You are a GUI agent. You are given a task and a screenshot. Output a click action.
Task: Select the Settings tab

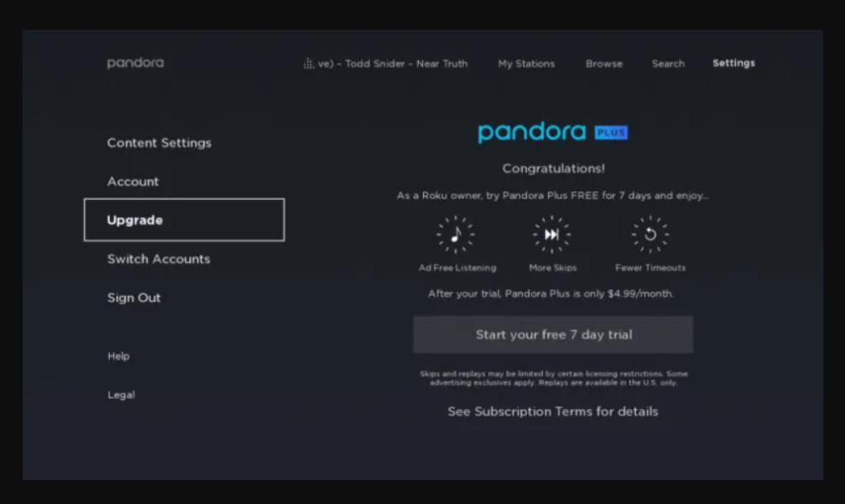click(x=733, y=63)
